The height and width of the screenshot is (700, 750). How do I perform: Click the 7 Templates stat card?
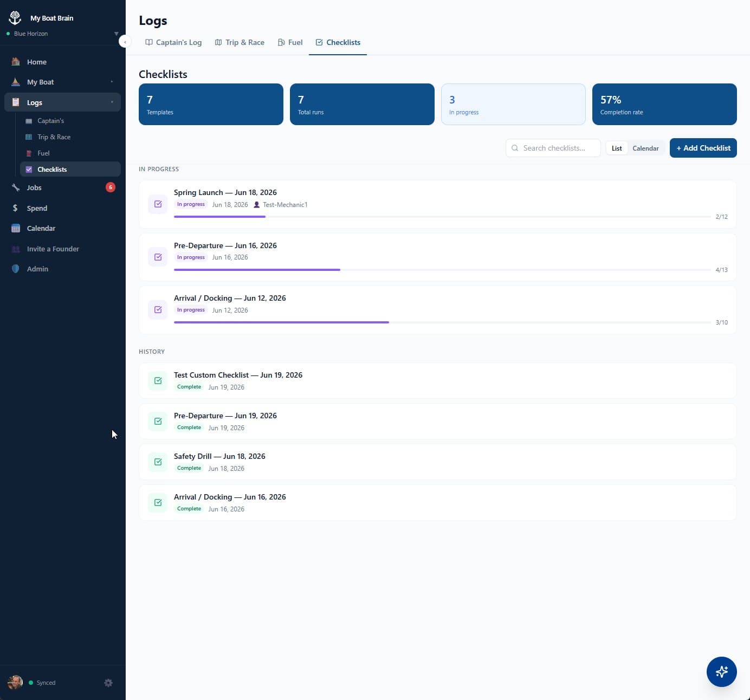tap(211, 104)
